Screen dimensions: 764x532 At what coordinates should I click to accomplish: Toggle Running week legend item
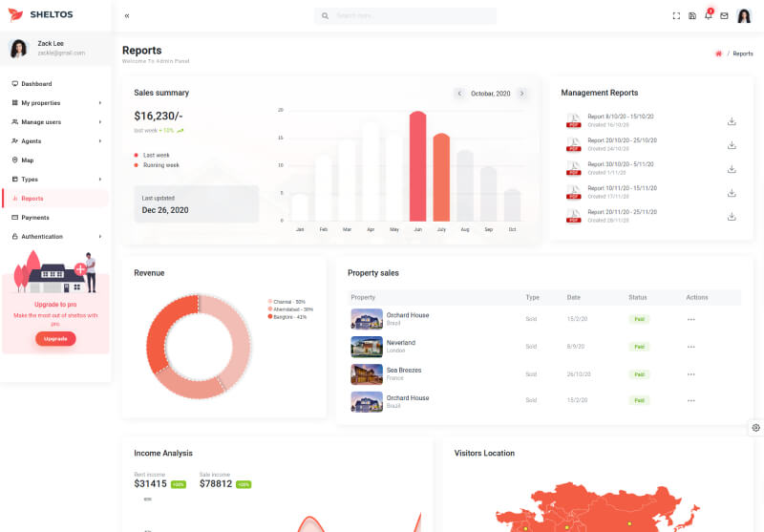pyautogui.click(x=160, y=165)
